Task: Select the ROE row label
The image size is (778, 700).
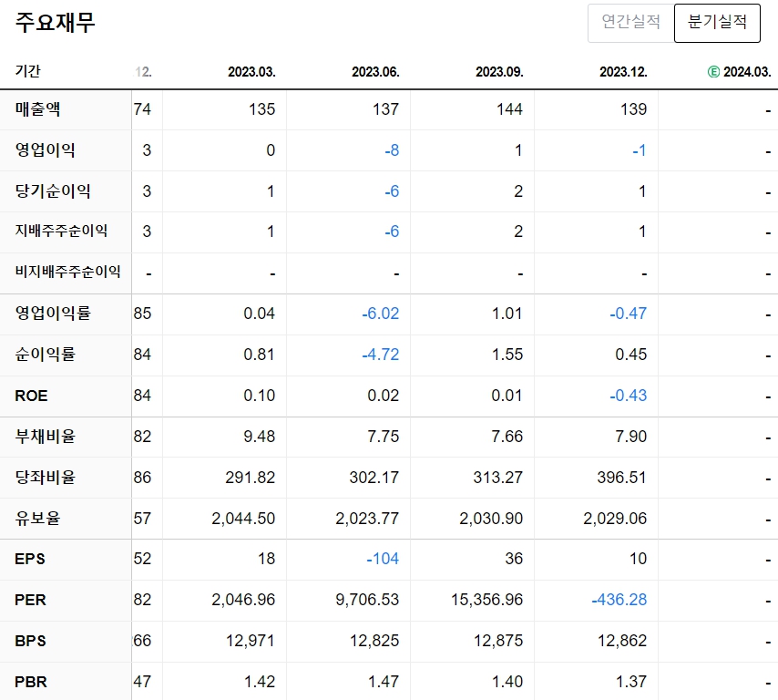Action: coord(31,396)
